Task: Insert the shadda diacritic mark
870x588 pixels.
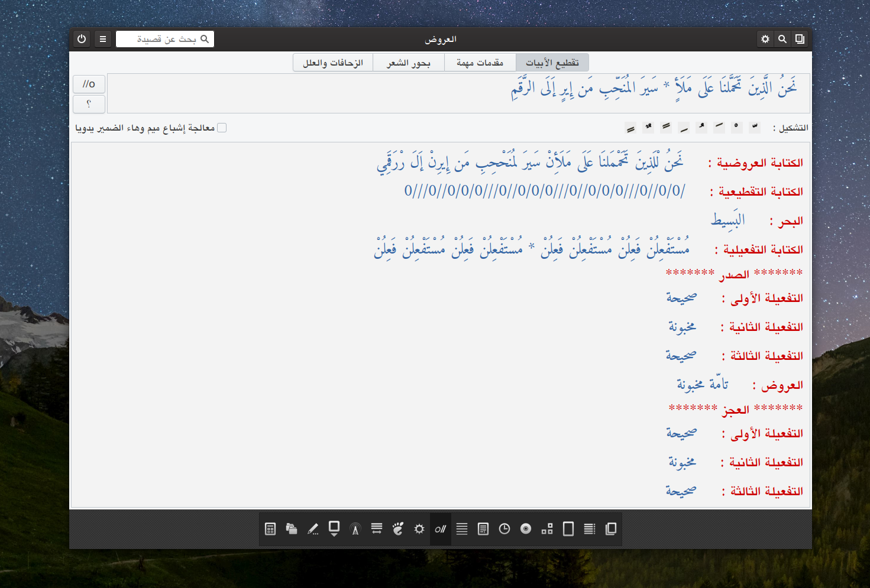Action: tap(755, 128)
